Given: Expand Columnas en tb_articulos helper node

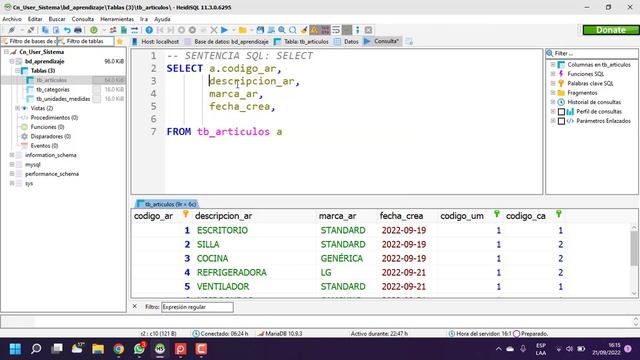Looking at the screenshot, I should tap(553, 65).
